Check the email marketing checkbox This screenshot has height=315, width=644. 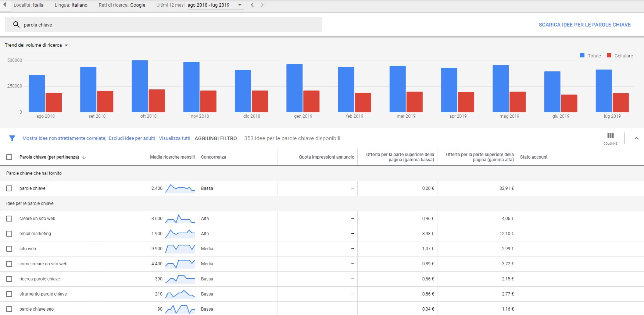pos(9,234)
